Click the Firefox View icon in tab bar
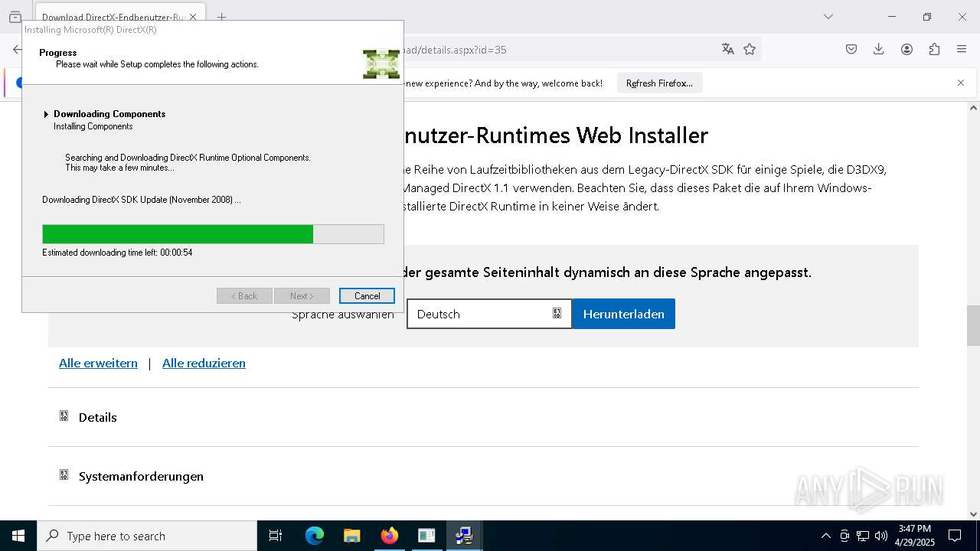The image size is (980, 551). click(x=15, y=17)
